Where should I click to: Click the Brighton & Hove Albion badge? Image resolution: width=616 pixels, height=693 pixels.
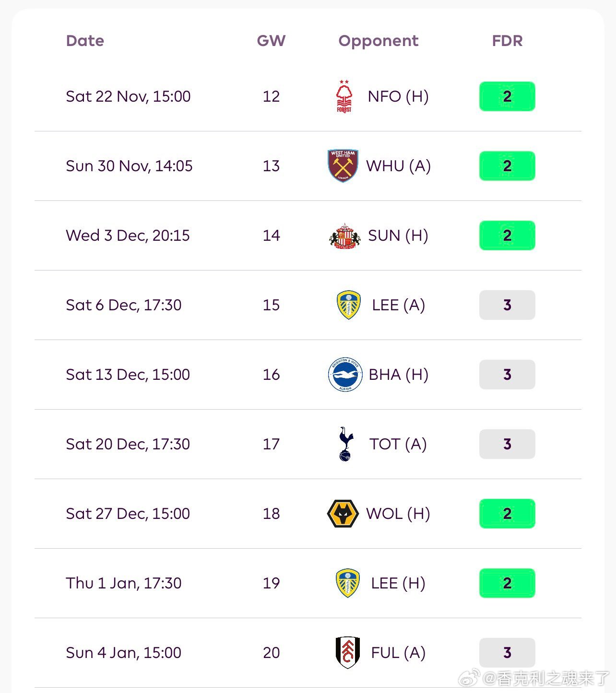coord(345,375)
